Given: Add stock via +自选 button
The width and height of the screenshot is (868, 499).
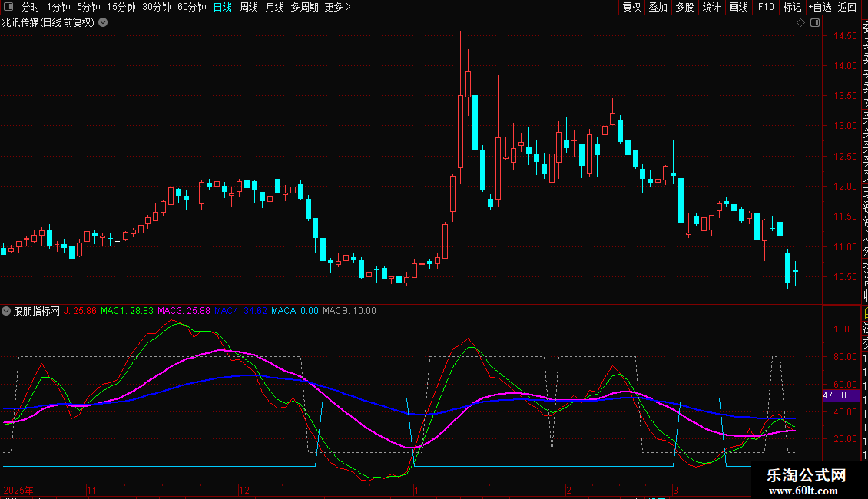Looking at the screenshot, I should (820, 7).
